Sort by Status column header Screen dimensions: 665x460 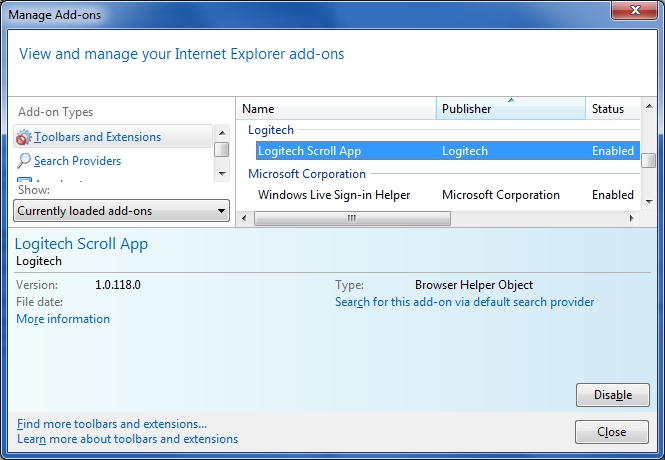pyautogui.click(x=613, y=109)
